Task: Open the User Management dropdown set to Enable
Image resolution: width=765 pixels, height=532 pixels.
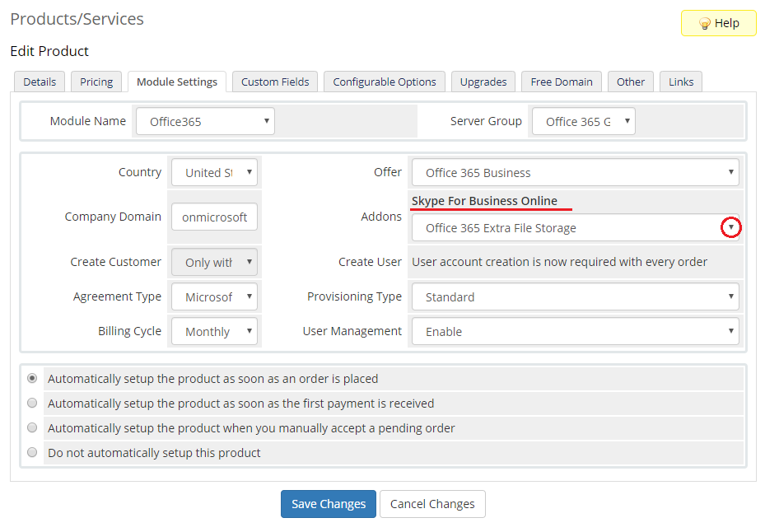Action: coord(576,331)
